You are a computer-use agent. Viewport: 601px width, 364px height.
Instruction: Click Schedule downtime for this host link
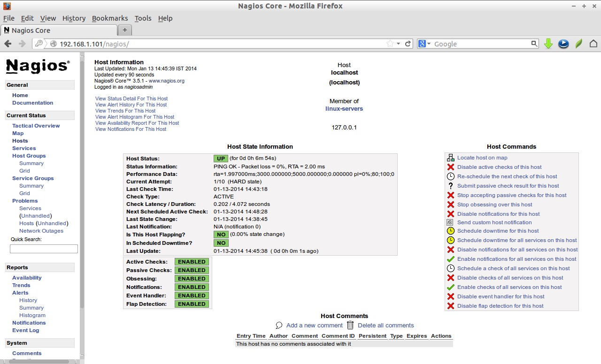point(498,231)
